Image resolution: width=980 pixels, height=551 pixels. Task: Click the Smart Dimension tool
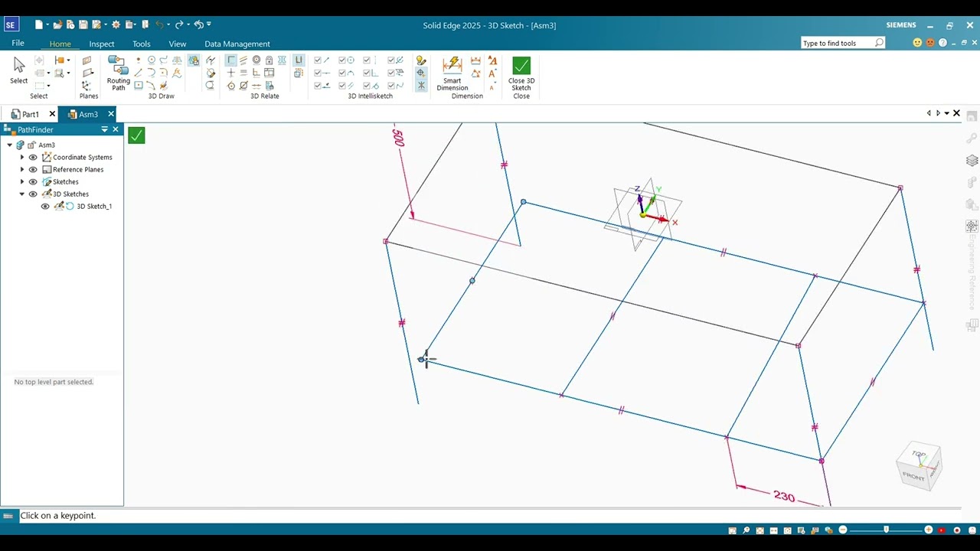point(452,73)
